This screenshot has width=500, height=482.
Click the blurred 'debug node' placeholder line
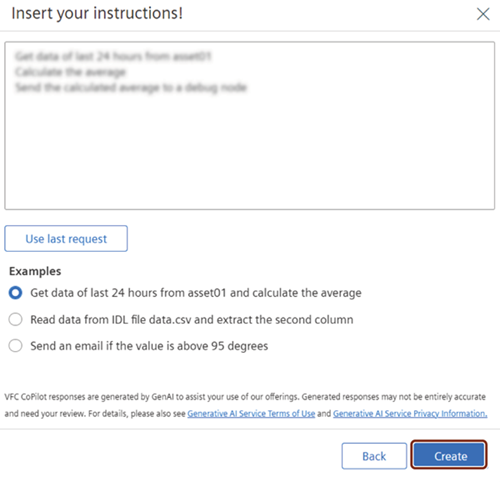(x=131, y=88)
